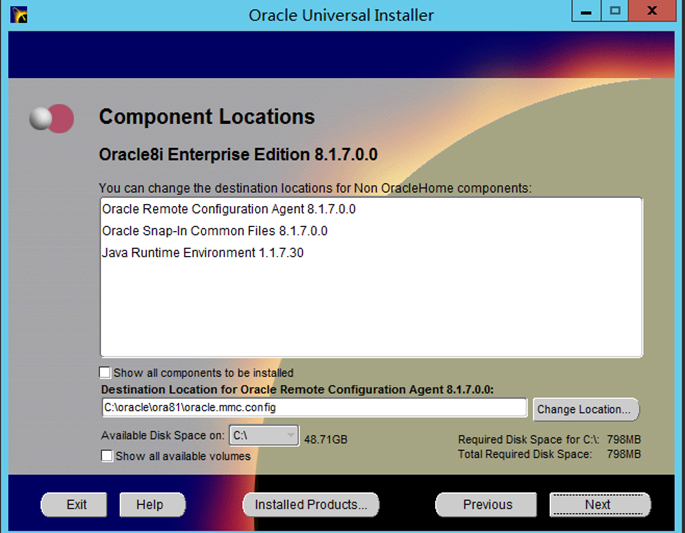Click the destination location path field

(314, 408)
